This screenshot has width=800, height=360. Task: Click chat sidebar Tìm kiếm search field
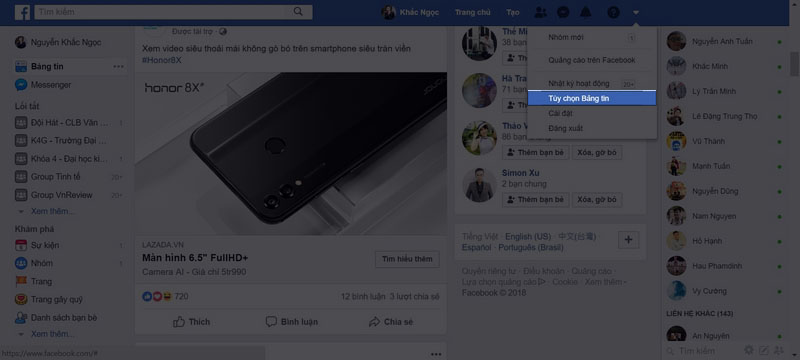tap(703, 351)
